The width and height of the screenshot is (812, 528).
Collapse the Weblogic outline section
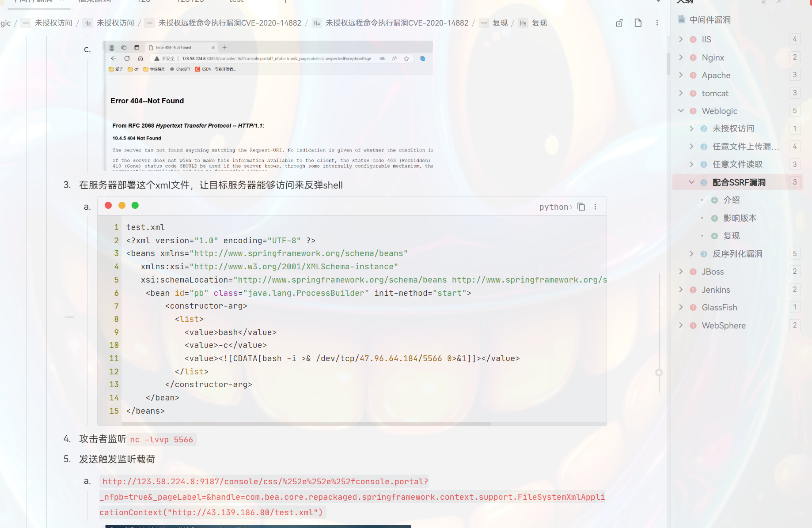point(681,111)
